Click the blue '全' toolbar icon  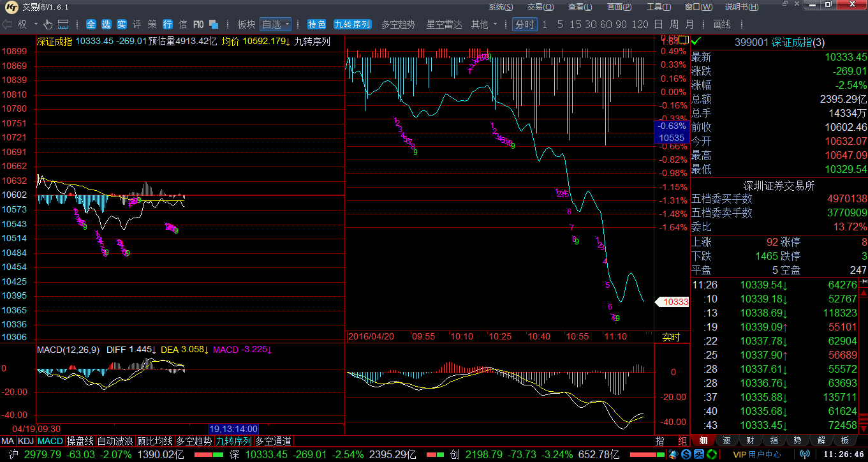point(91,24)
